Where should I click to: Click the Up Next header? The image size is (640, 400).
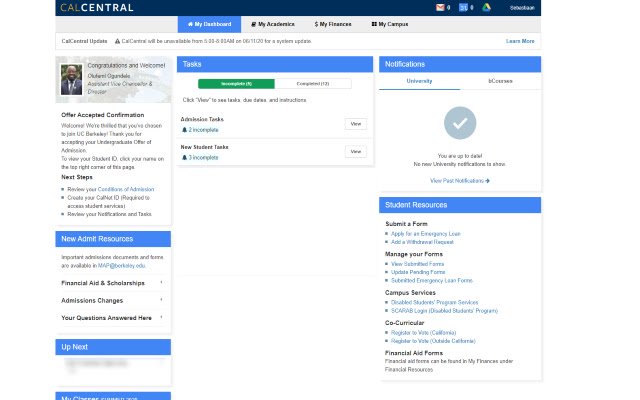[x=113, y=347]
